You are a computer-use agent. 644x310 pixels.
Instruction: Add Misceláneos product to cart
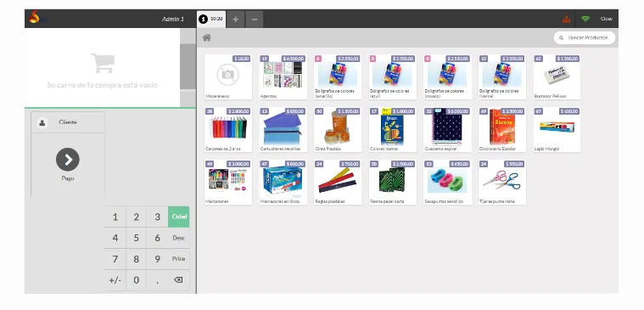[x=228, y=77]
